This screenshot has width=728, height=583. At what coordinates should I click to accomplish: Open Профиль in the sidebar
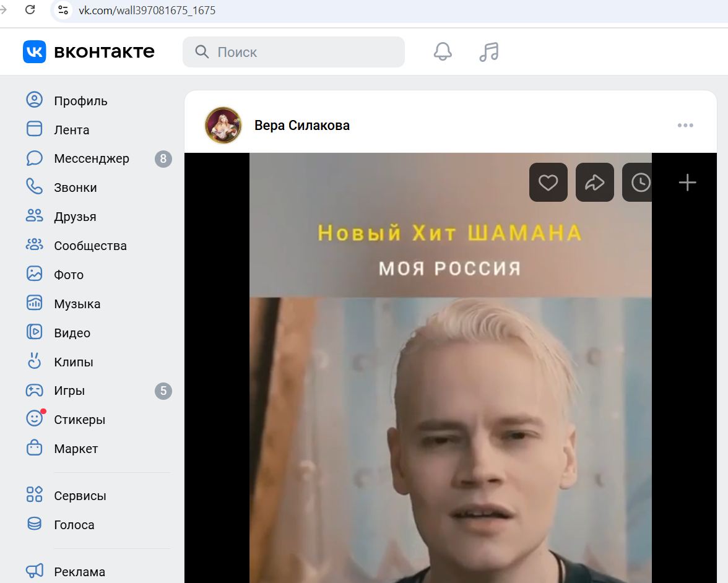80,101
